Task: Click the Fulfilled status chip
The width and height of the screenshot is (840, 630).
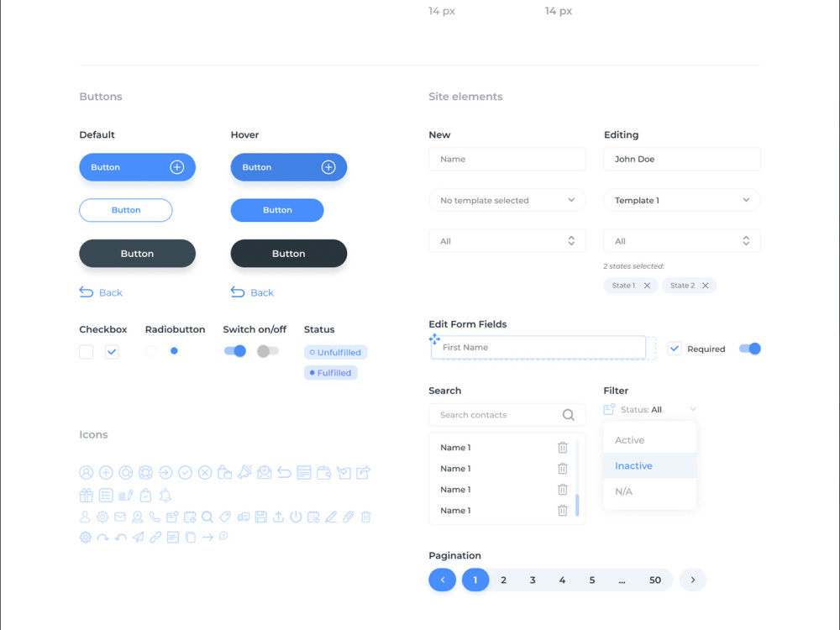Action: 330,373
